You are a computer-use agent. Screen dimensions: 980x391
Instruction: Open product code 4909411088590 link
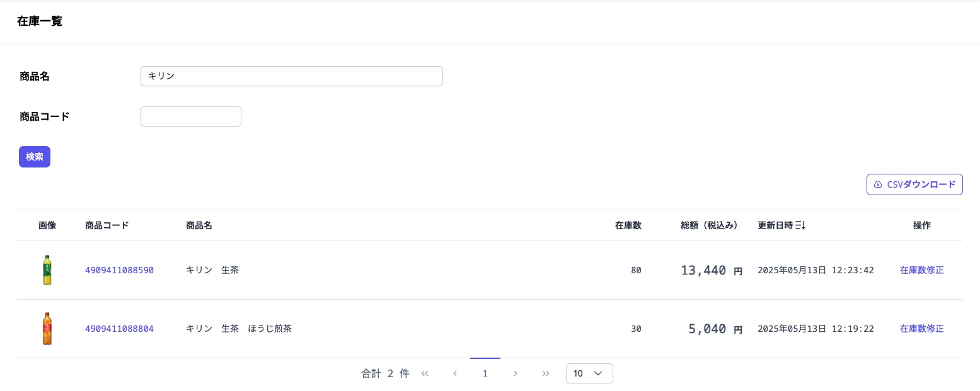coord(119,270)
